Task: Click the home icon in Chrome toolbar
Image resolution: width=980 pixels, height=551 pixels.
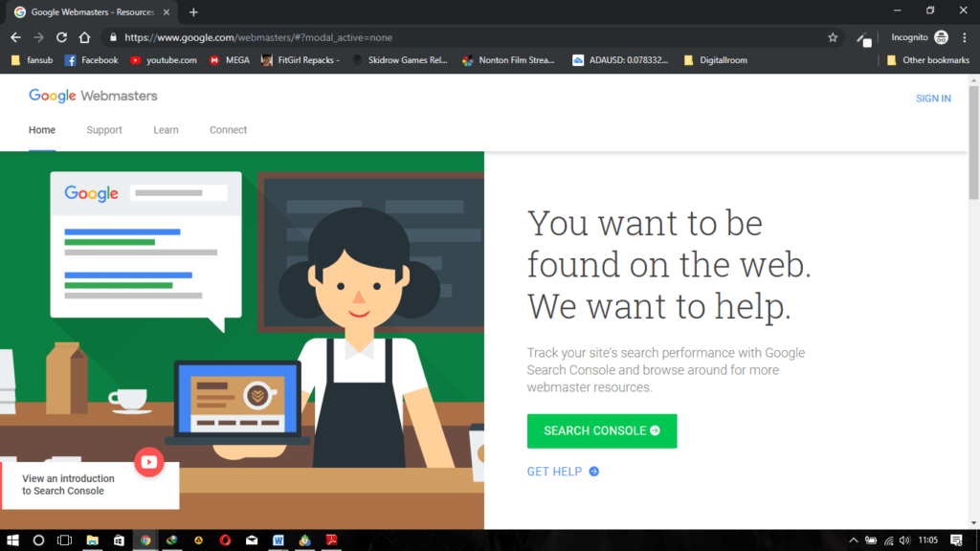Action: [84, 36]
